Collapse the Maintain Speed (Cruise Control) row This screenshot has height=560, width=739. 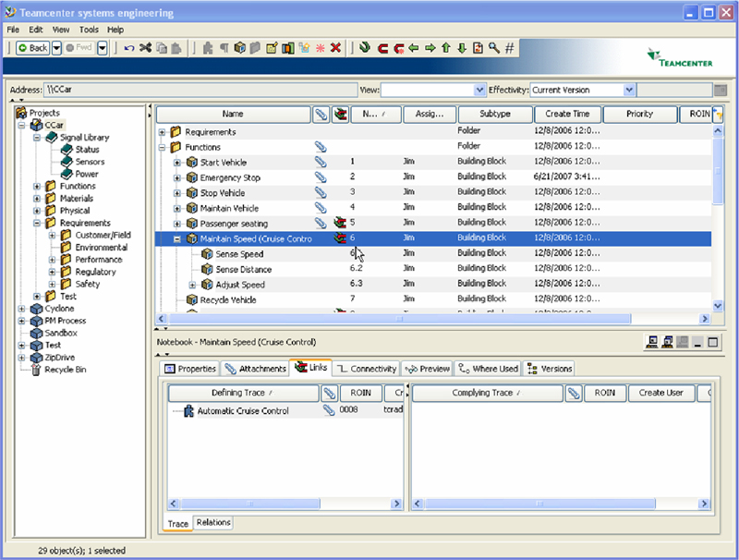(x=176, y=239)
